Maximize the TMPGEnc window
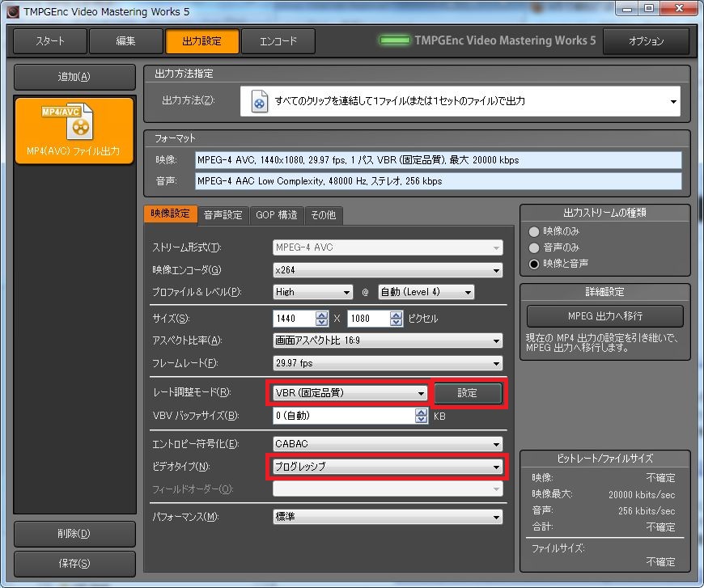 pyautogui.click(x=649, y=9)
